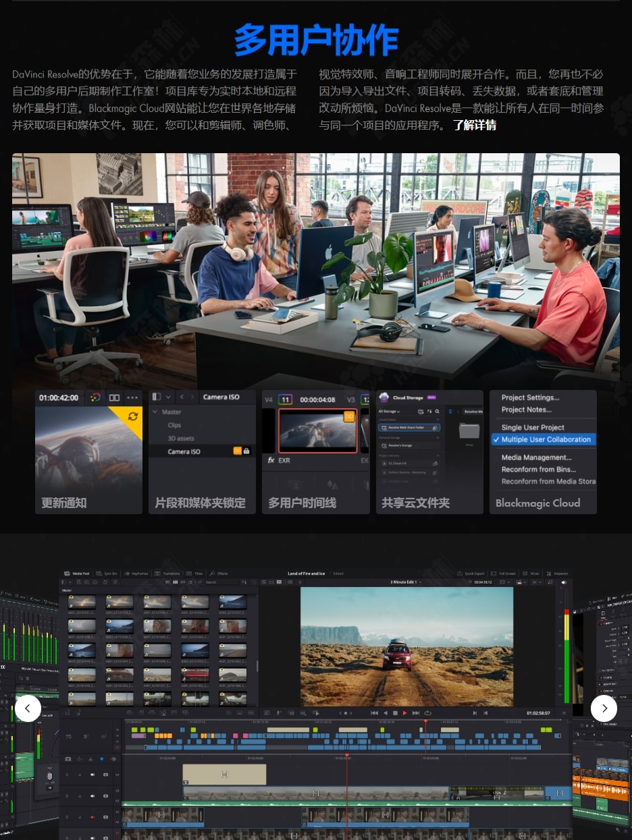The width and height of the screenshot is (632, 840).
Task: Click the gray folder icon in Cloud Storage
Action: coord(469,430)
